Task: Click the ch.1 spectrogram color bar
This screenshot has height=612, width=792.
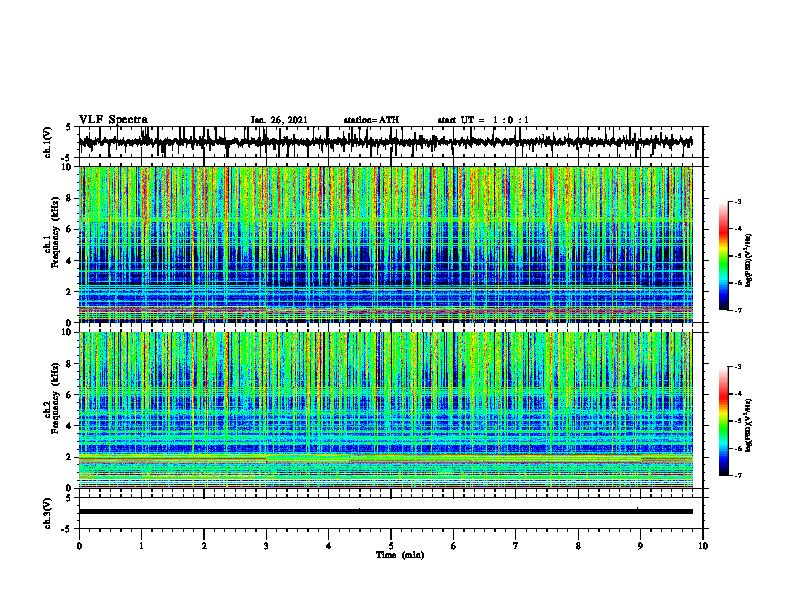Action: coord(724,256)
